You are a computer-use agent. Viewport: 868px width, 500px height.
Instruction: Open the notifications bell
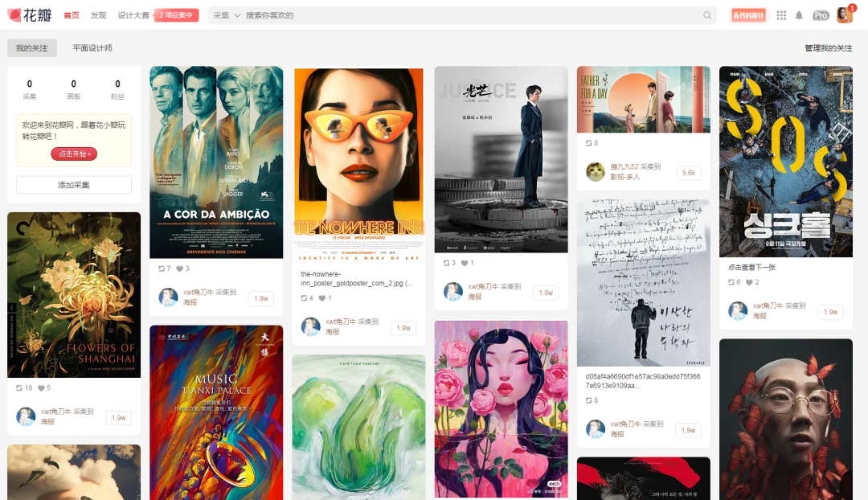(x=799, y=15)
